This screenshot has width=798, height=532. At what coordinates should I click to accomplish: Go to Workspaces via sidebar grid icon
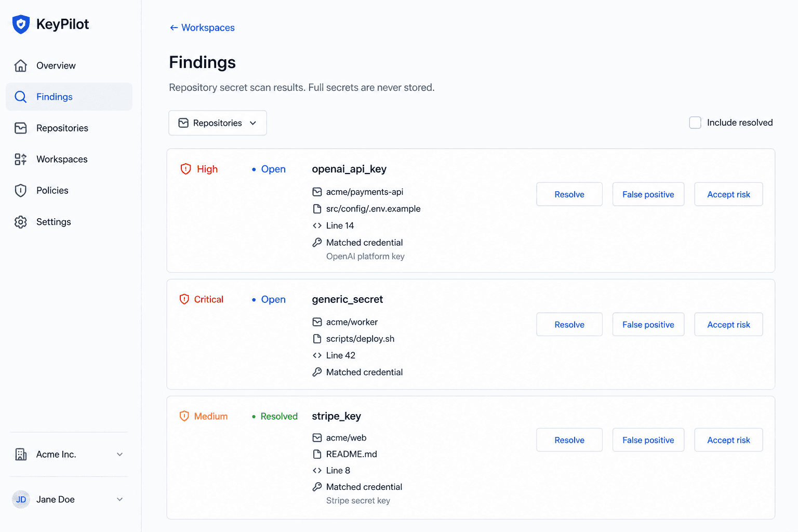coord(21,159)
